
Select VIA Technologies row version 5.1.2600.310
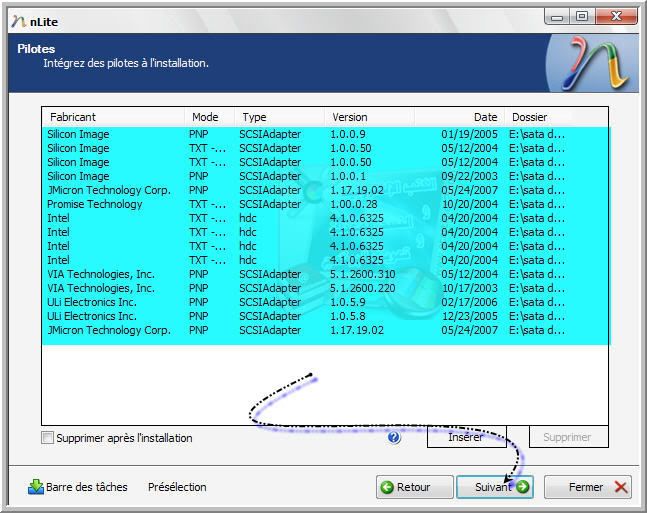pos(325,274)
